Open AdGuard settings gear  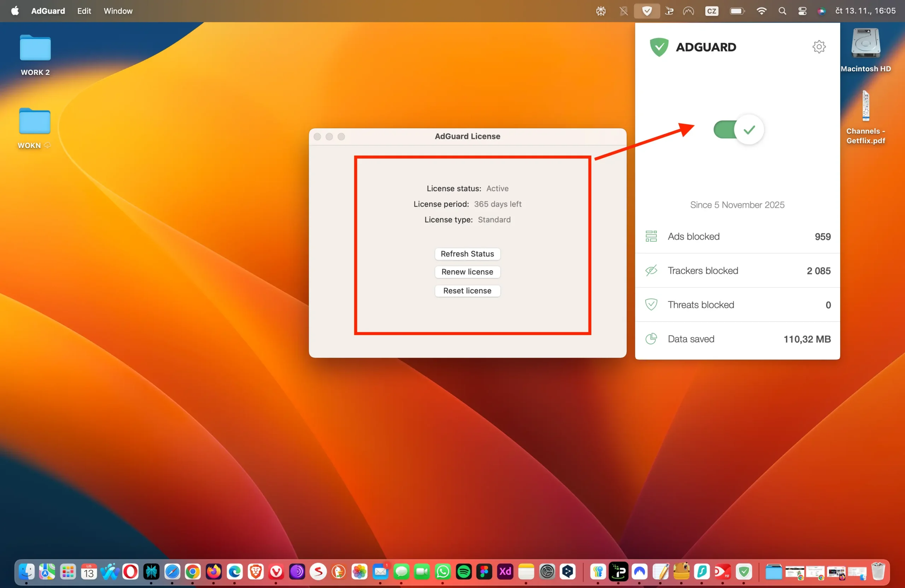click(819, 47)
